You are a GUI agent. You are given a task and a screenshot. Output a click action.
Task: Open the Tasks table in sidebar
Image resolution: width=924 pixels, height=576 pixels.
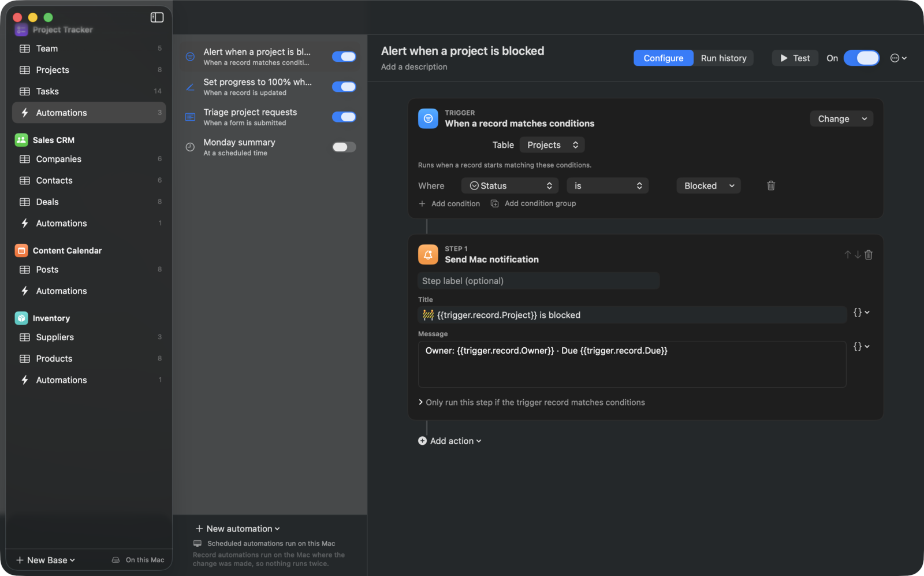coord(89,91)
